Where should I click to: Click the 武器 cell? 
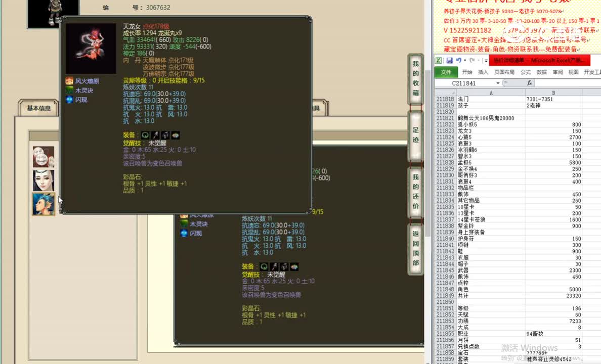(491, 270)
